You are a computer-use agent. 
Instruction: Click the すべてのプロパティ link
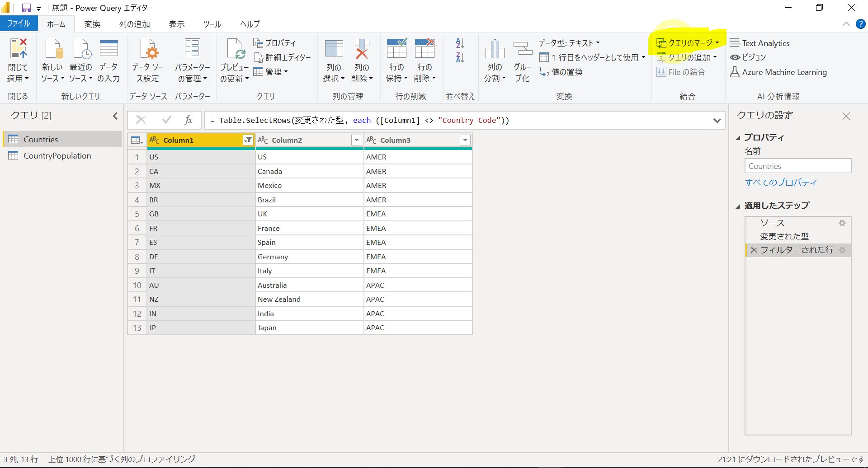781,183
